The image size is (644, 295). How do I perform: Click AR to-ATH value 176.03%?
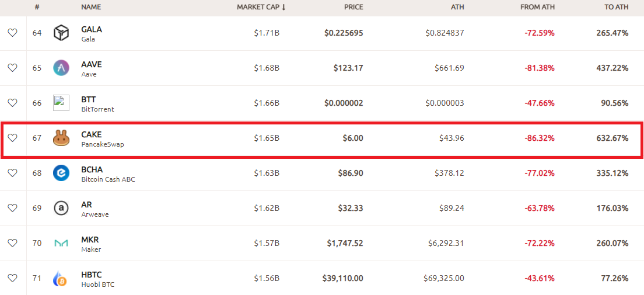point(612,208)
